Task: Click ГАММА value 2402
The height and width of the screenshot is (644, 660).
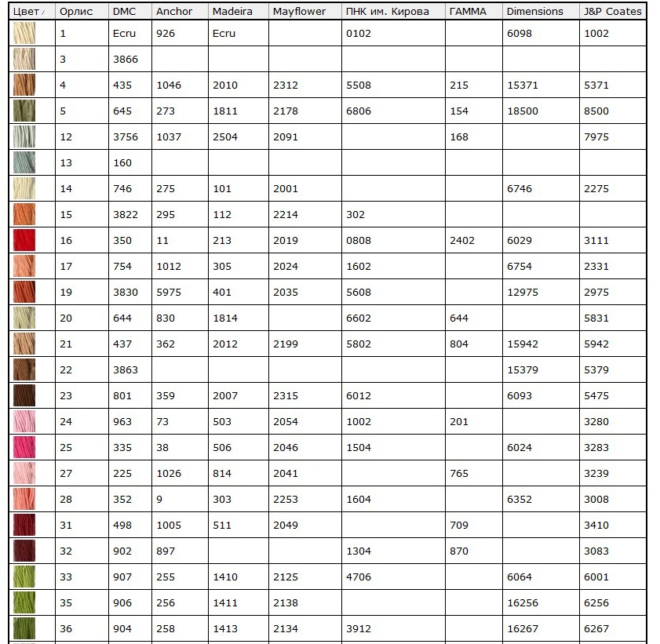Action: click(462, 240)
